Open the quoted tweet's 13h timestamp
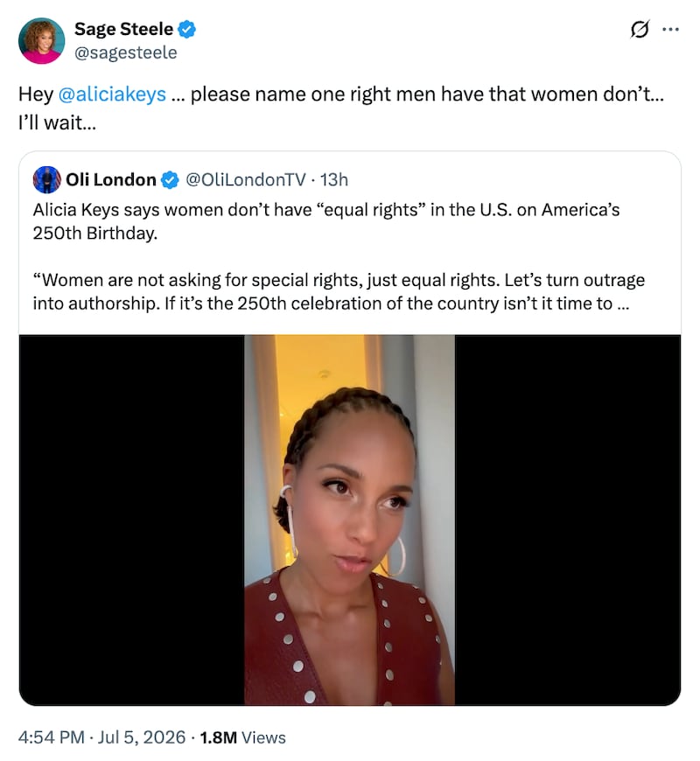Viewport: 700px width, 761px height. coord(334,180)
